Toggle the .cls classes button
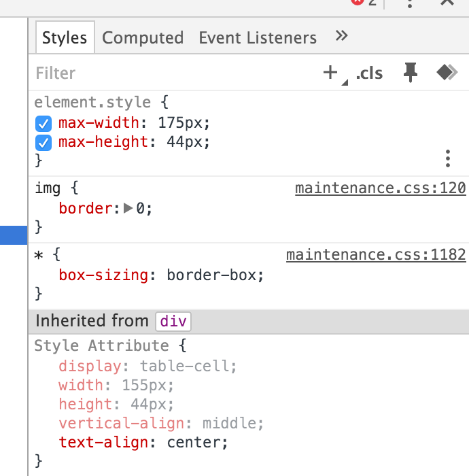469x476 pixels. point(369,73)
